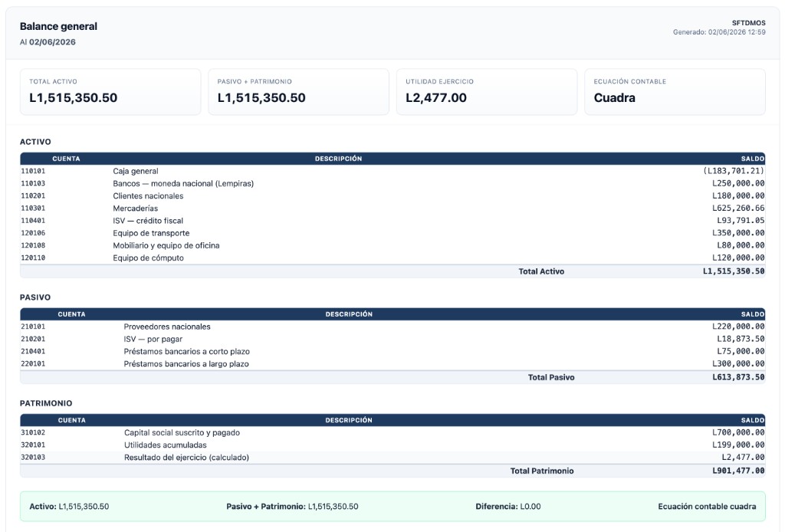This screenshot has height=532, width=785.
Task: Click the Utilidad Ejercicio card
Action: 487,92
